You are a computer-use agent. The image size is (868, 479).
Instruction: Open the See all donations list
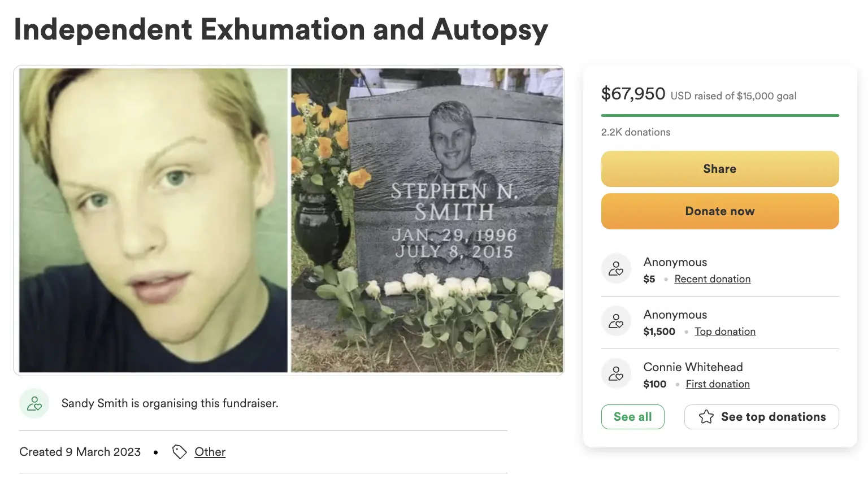pyautogui.click(x=632, y=417)
